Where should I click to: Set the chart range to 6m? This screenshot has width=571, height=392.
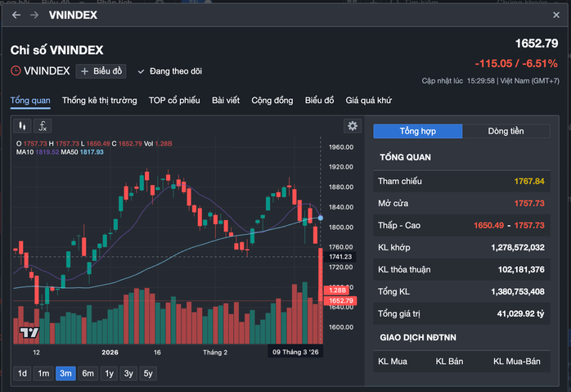coord(88,374)
